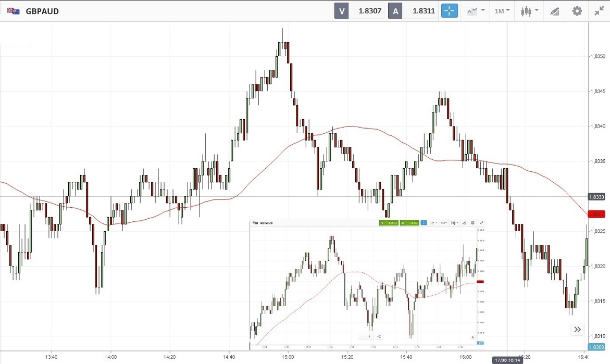Click the GBPAUD flag icon
Screen dimensions: 610x364
(13, 11)
